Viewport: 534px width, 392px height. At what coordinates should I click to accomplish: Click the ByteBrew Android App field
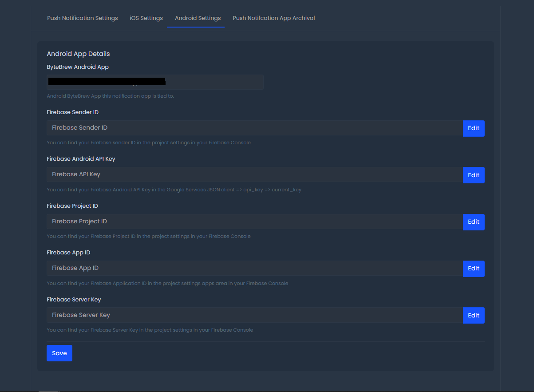click(x=155, y=82)
